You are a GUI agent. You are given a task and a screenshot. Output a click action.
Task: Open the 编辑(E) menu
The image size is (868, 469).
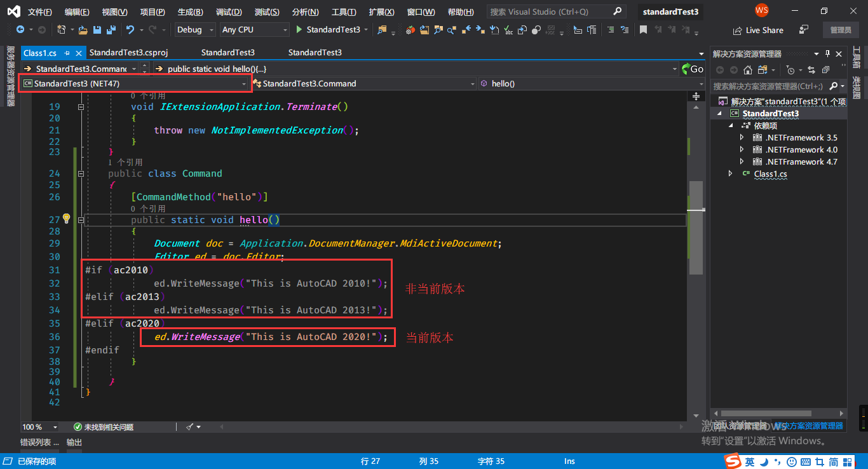pos(77,12)
